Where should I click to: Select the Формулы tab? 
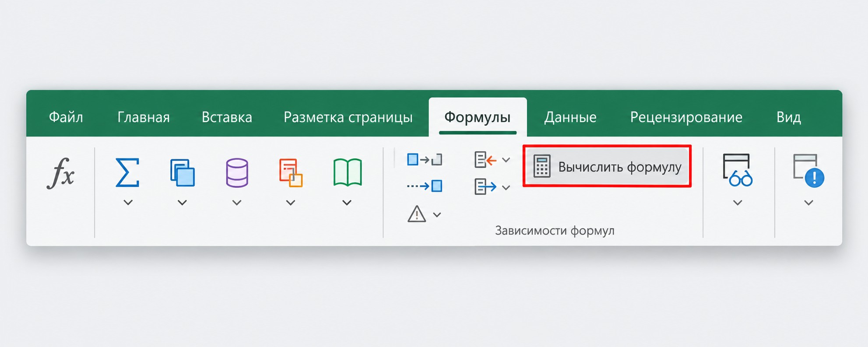[x=478, y=117]
